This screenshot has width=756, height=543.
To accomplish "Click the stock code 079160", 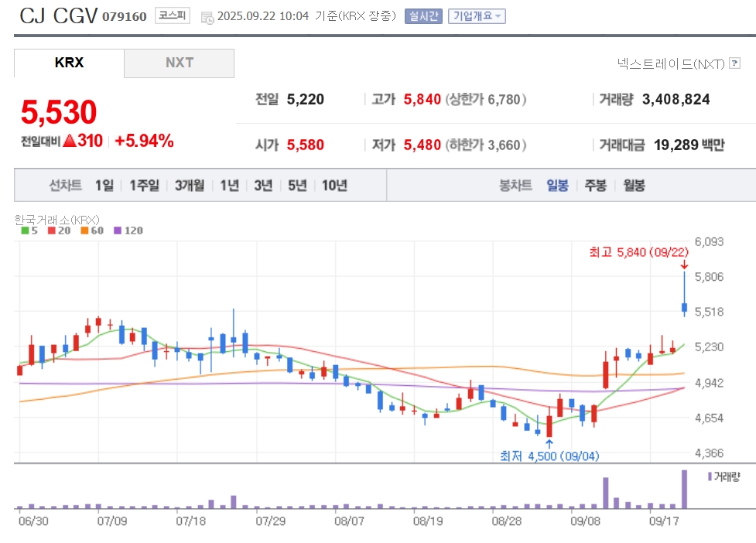I will [125, 17].
